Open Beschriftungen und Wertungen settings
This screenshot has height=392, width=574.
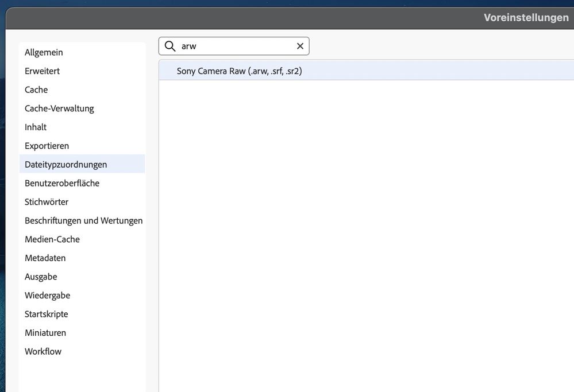[x=84, y=220]
